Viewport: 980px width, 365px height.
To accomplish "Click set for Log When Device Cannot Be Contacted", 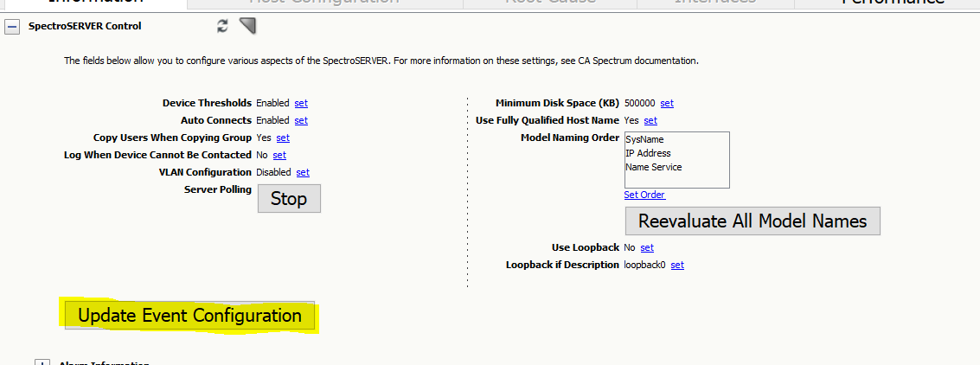I will click(x=279, y=154).
